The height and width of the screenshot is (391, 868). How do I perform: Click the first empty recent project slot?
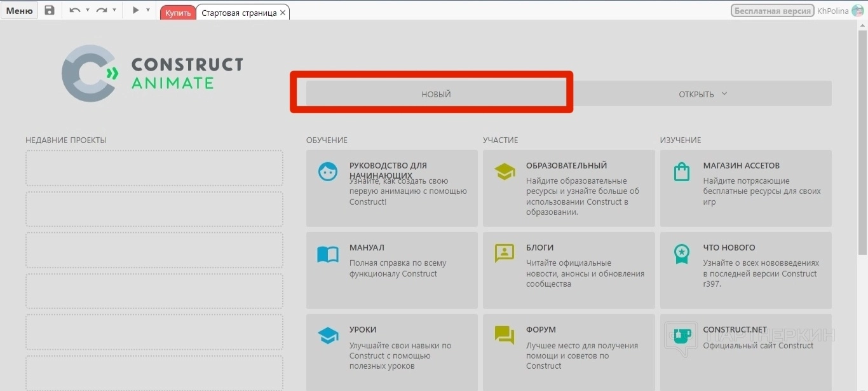(x=154, y=168)
